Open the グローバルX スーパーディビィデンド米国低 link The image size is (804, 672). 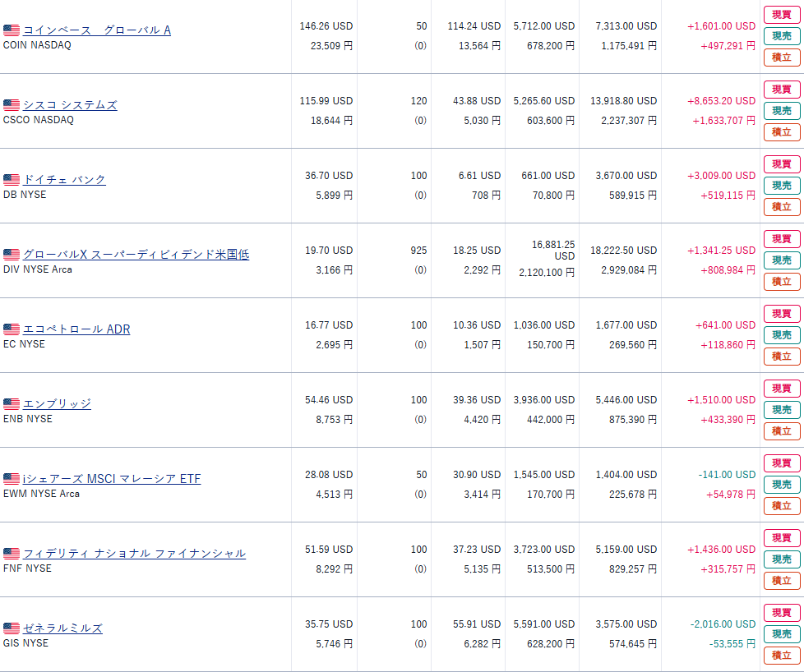click(136, 255)
